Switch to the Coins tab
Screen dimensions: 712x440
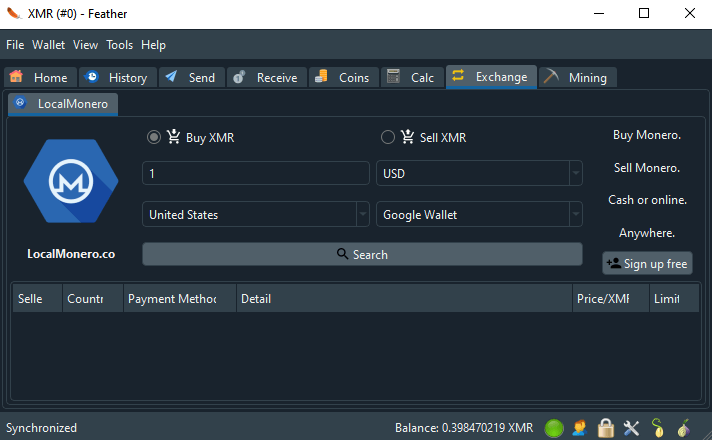click(x=343, y=77)
